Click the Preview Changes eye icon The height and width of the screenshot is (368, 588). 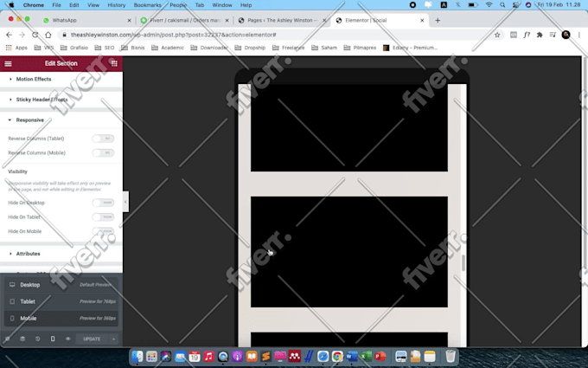click(x=67, y=339)
